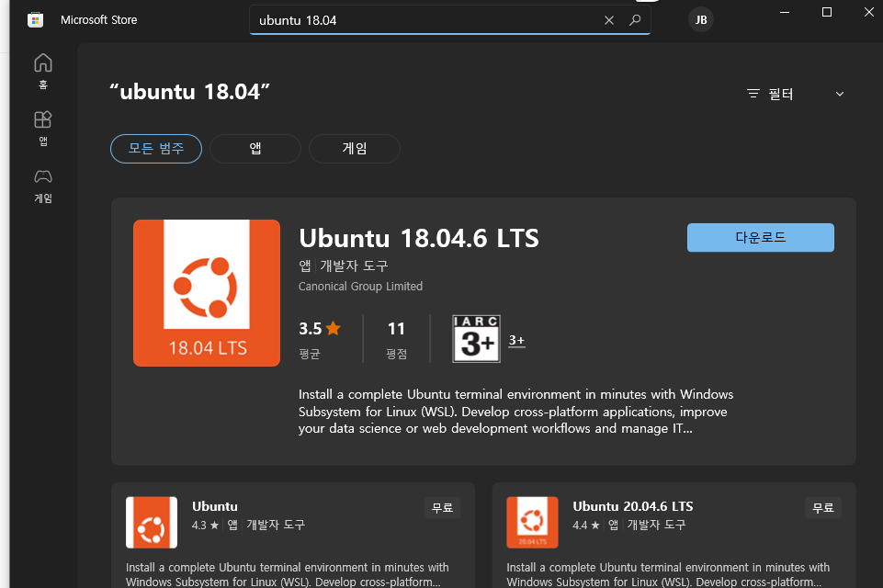Screen dimensions: 883x588
Task: Click the IARC 3+ rating badge
Action: pyautogui.click(x=476, y=338)
